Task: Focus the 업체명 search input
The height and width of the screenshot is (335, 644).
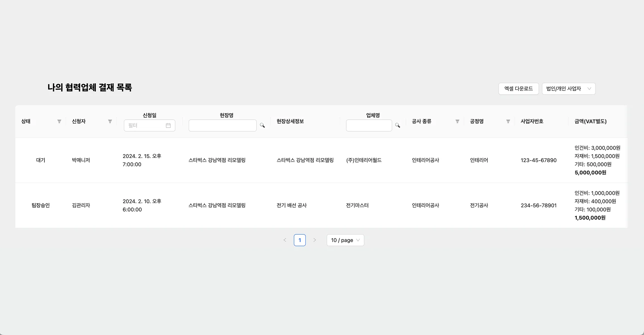Action: [x=369, y=125]
